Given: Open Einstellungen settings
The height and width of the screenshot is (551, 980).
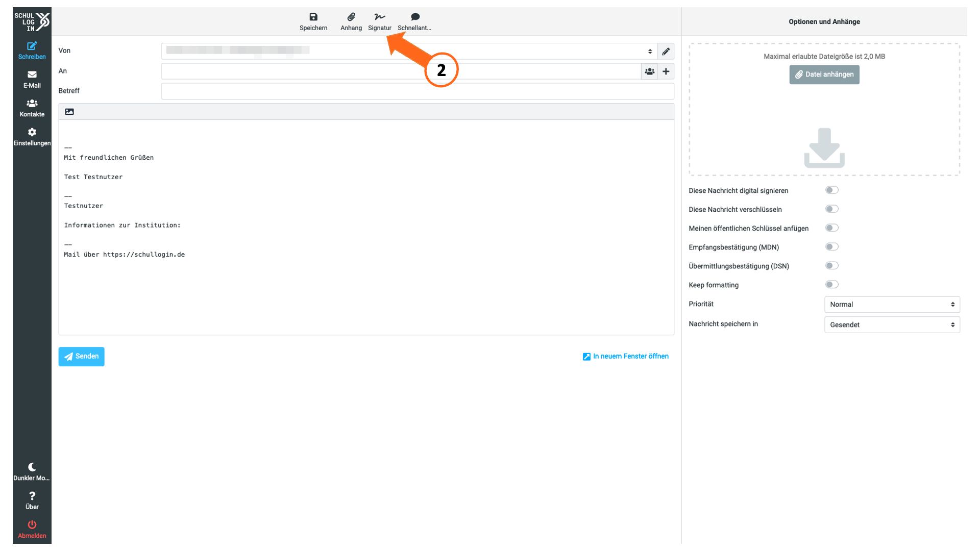Looking at the screenshot, I should (32, 137).
